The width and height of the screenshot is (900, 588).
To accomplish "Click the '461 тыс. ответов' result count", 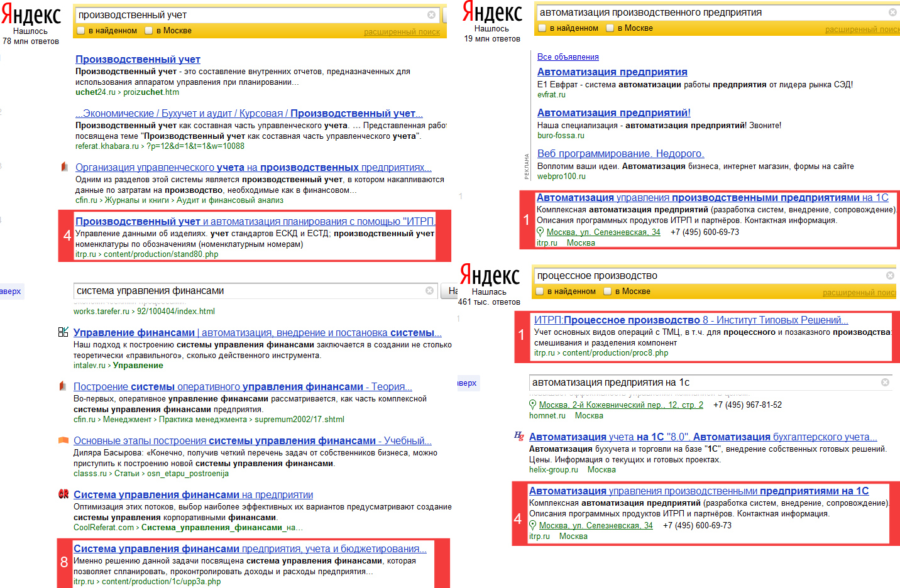I will click(489, 302).
